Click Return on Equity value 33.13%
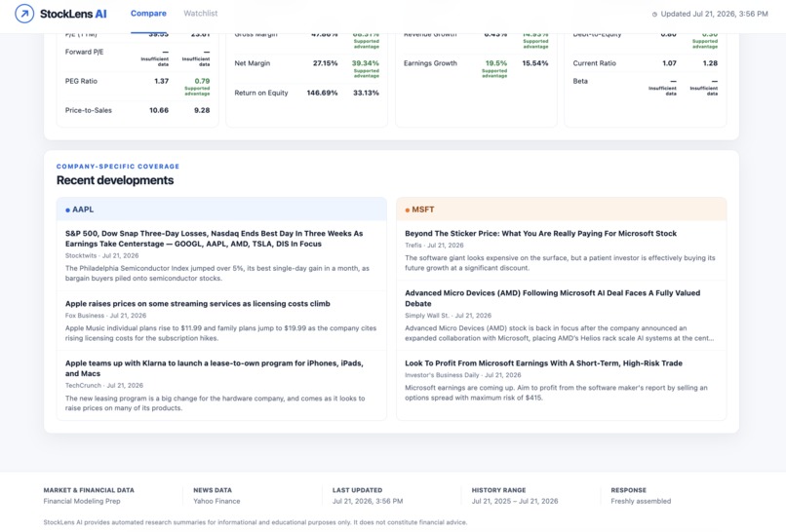Screen dimensions: 786x532 366,93
